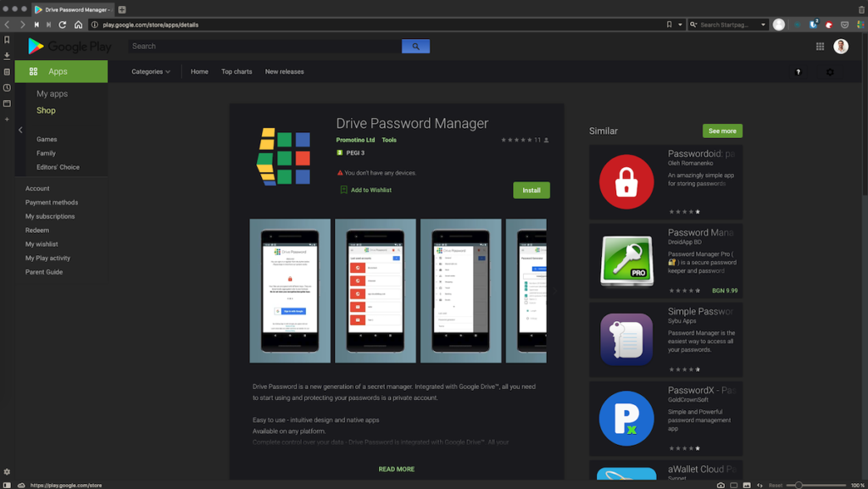Select the green Apps section
Screen dimensions: 868x489
[x=61, y=71]
